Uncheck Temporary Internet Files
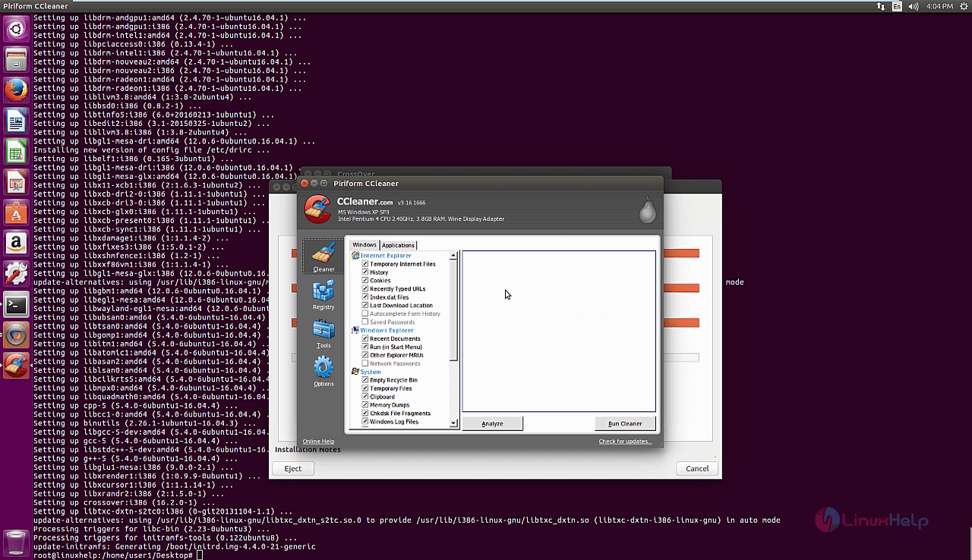 pos(365,264)
